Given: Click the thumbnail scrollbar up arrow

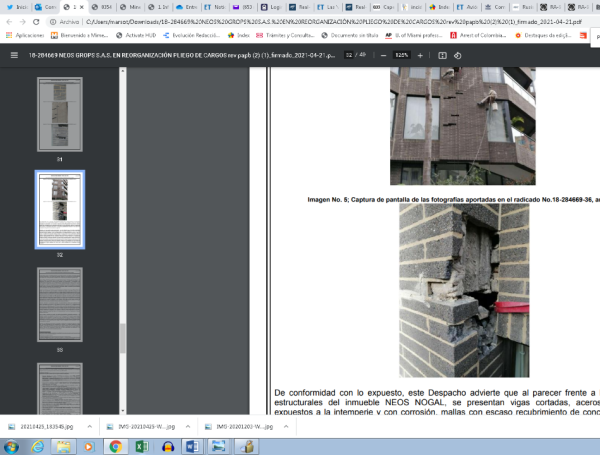Looking at the screenshot, I should [122, 71].
